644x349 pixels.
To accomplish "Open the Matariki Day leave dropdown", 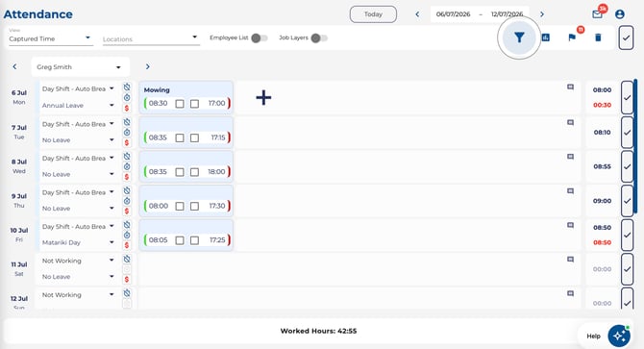I will click(x=78, y=242).
